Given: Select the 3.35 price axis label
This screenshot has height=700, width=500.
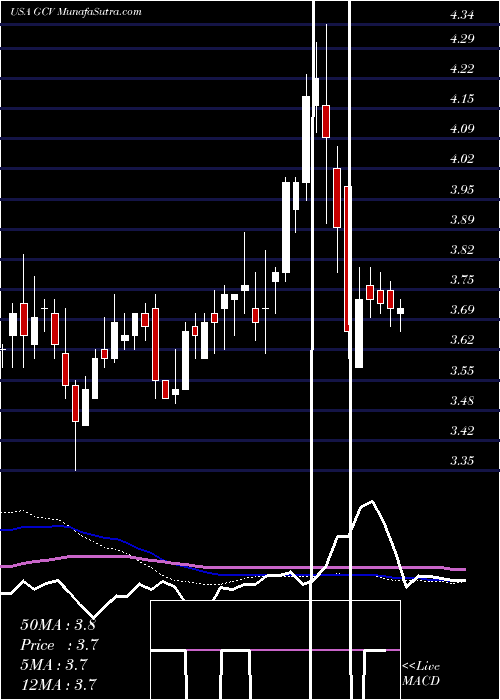Looking at the screenshot, I should (x=462, y=460).
